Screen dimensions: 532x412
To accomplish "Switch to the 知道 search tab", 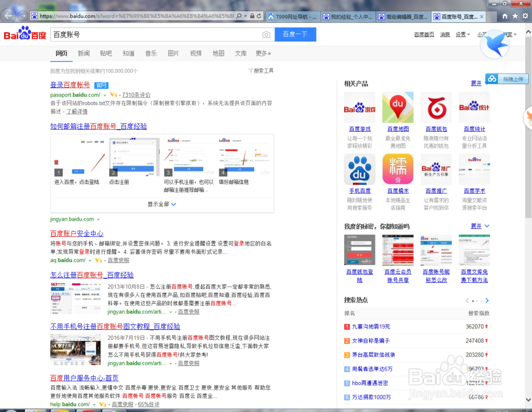I will coord(129,53).
